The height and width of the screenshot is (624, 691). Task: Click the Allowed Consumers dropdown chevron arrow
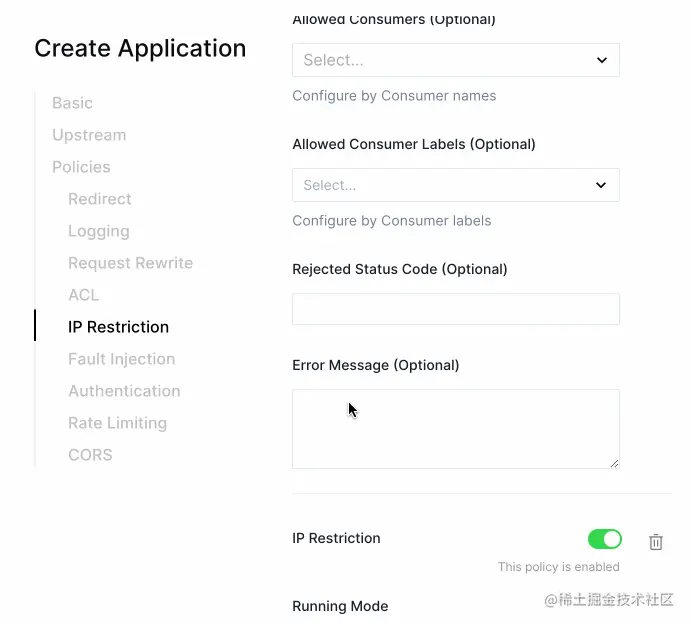pyautogui.click(x=602, y=60)
